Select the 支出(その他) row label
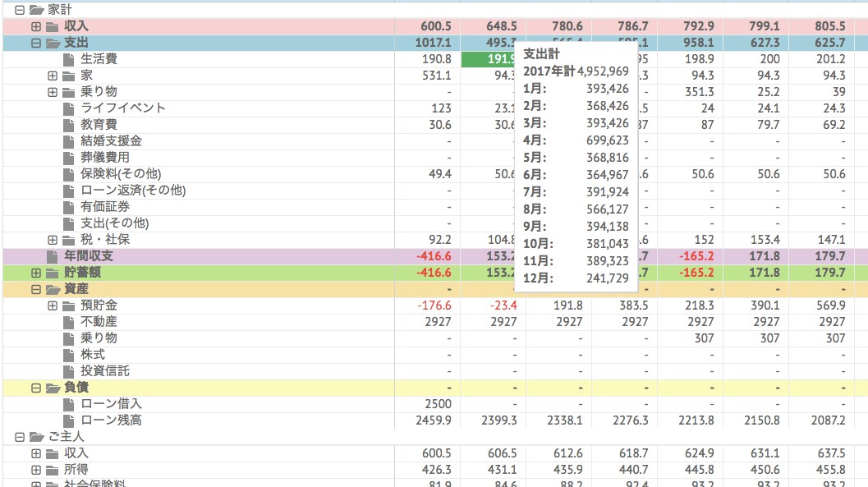868x487 pixels. [x=115, y=223]
